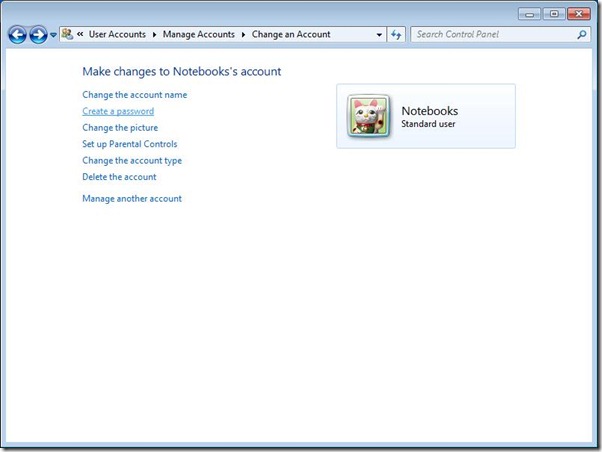The height and width of the screenshot is (452, 602).
Task: Open Change the account type link
Action: [132, 161]
